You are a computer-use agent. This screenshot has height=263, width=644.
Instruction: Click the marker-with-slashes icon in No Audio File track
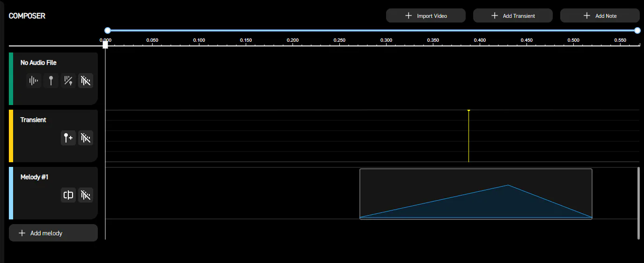(x=68, y=81)
